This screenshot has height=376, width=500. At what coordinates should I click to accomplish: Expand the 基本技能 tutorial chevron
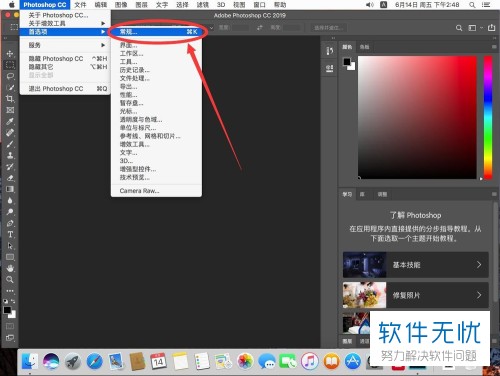[479, 265]
